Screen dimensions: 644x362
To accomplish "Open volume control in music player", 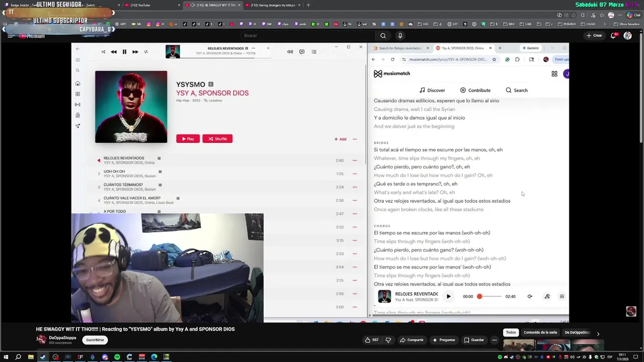I will point(290,52).
